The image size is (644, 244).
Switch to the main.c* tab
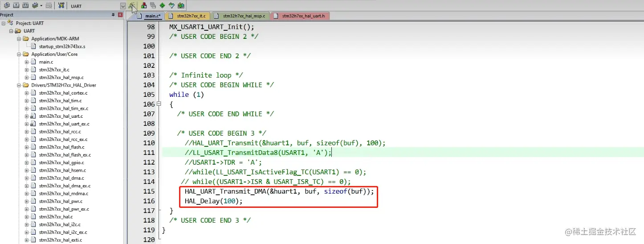pyautogui.click(x=150, y=16)
